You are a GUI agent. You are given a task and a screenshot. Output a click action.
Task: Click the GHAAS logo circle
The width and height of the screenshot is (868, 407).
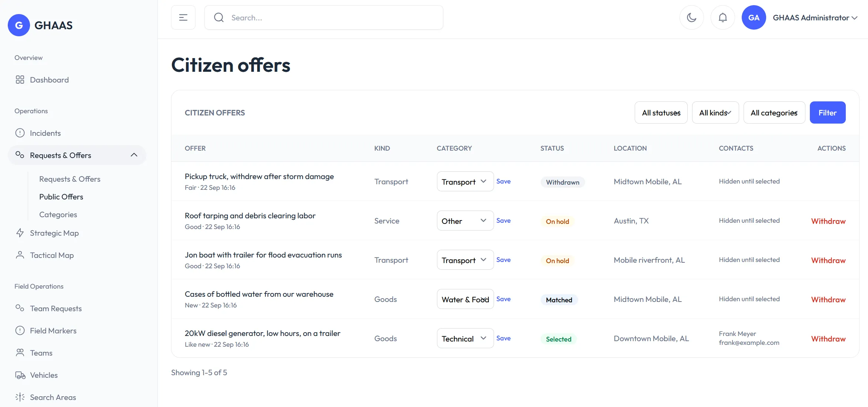19,25
